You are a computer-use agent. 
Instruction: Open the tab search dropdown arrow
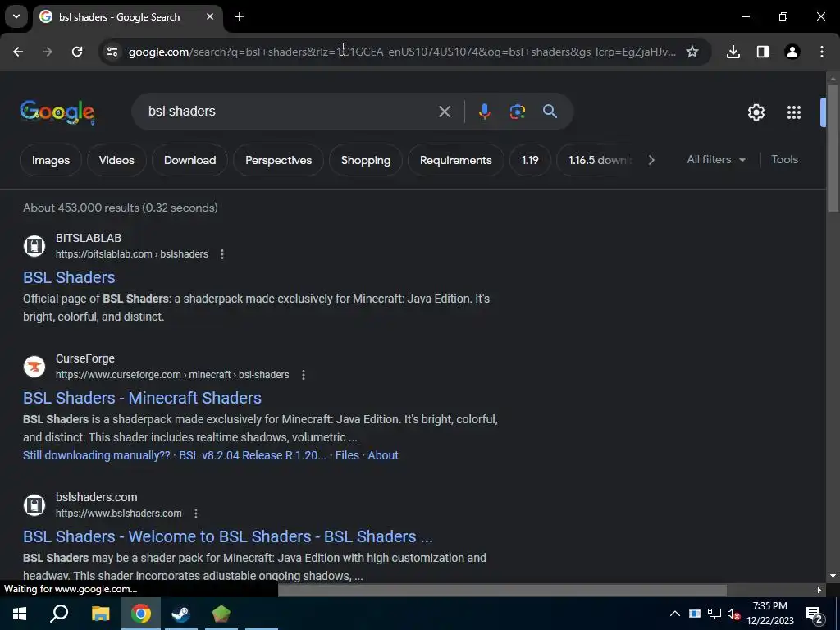coord(16,16)
